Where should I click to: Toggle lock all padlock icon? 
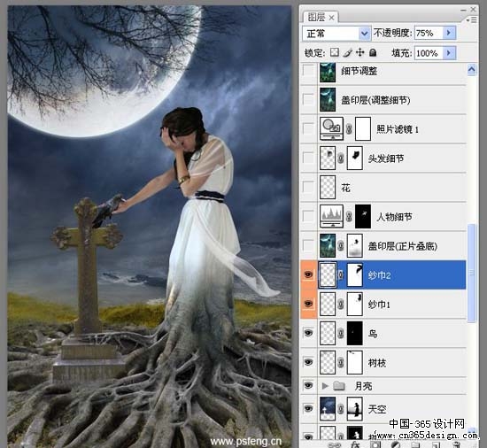pos(373,52)
